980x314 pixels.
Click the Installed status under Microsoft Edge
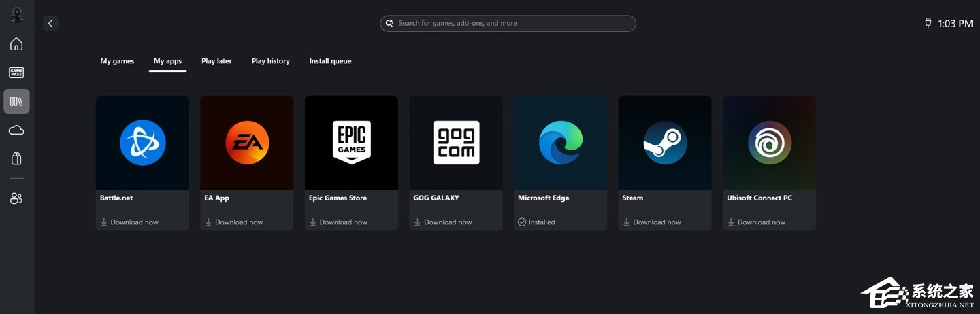coord(536,222)
